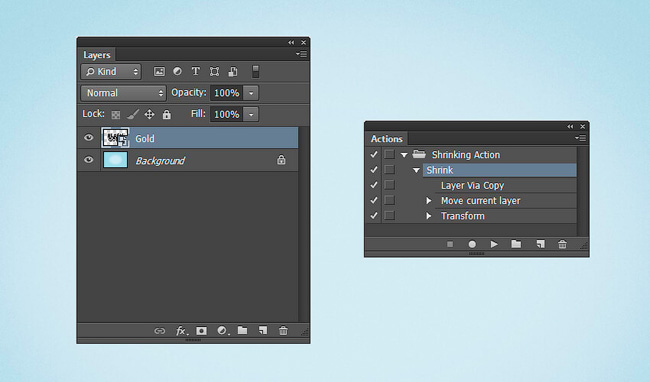Filter for smart objects icon
Viewport: 650px width, 382px height.
click(x=233, y=72)
